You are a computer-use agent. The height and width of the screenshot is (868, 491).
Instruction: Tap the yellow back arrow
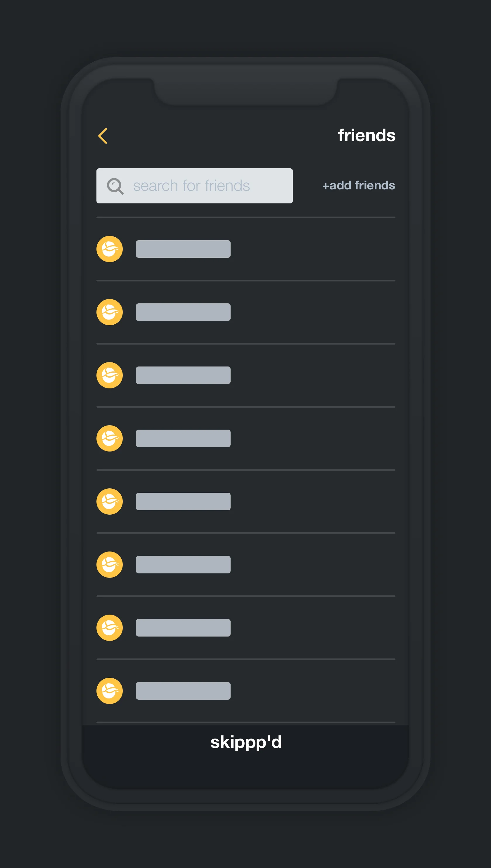[103, 136]
